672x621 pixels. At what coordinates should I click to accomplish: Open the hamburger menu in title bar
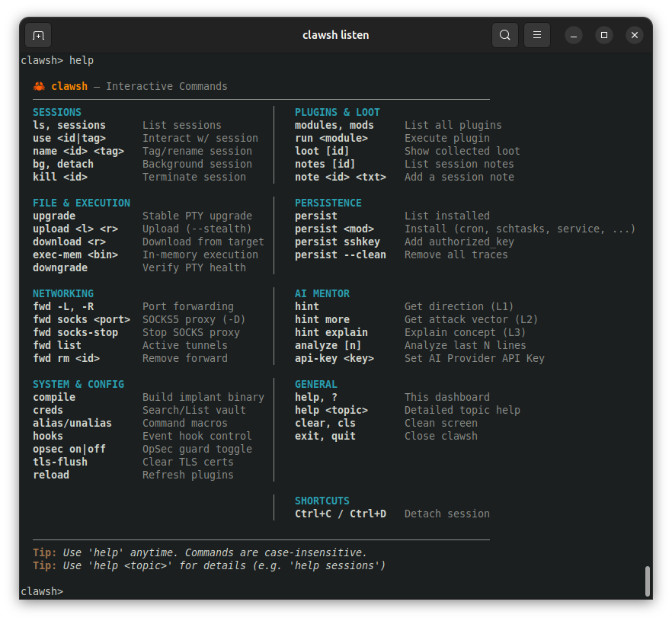click(x=537, y=35)
